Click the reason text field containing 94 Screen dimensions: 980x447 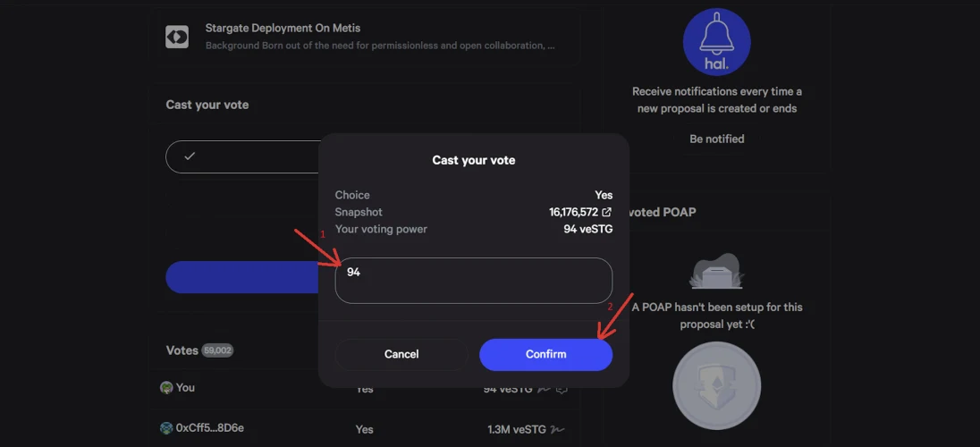click(x=474, y=281)
